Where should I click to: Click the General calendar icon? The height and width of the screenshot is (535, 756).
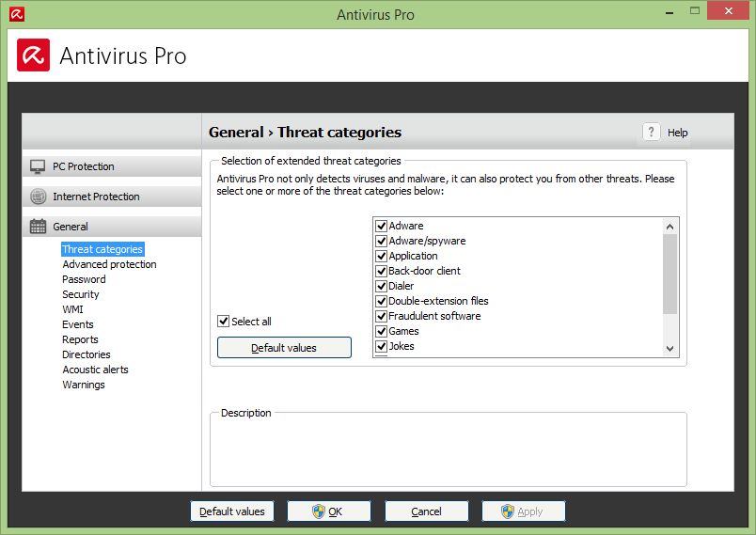click(x=39, y=227)
